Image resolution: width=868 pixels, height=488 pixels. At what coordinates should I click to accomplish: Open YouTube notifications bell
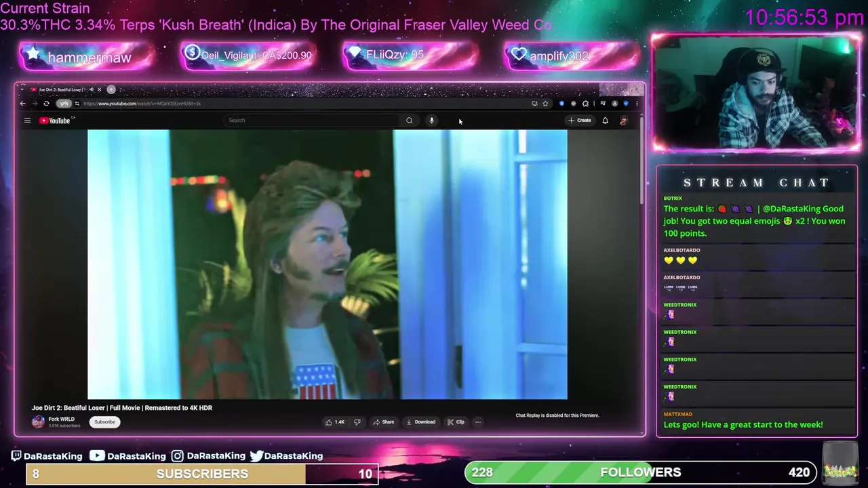(x=605, y=121)
